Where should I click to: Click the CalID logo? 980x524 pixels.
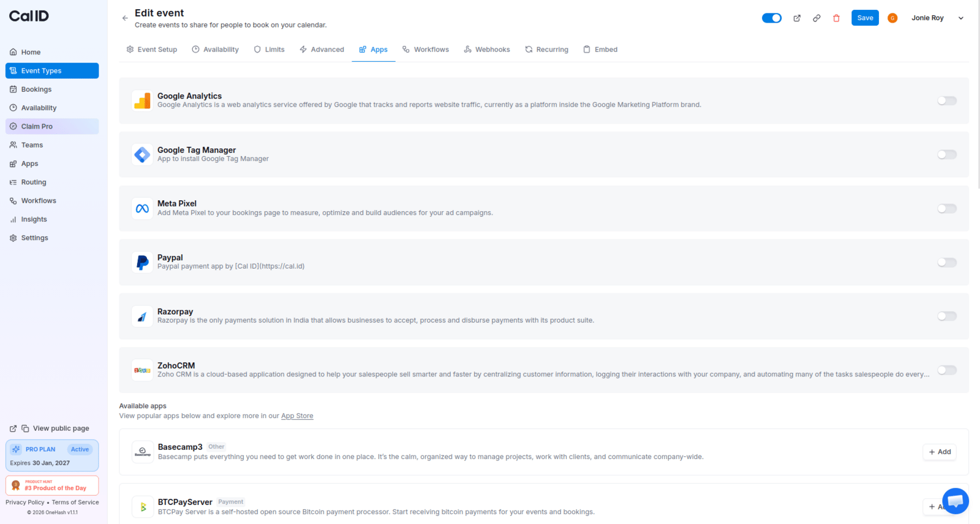29,16
